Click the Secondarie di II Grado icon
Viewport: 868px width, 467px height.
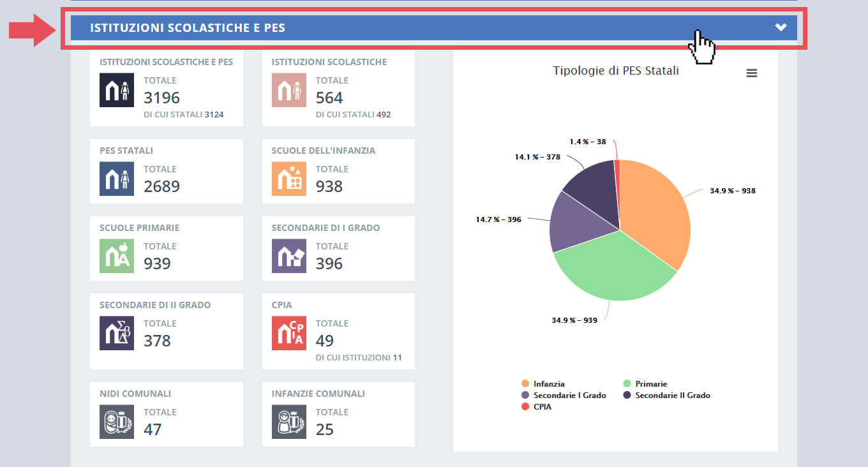tap(117, 333)
